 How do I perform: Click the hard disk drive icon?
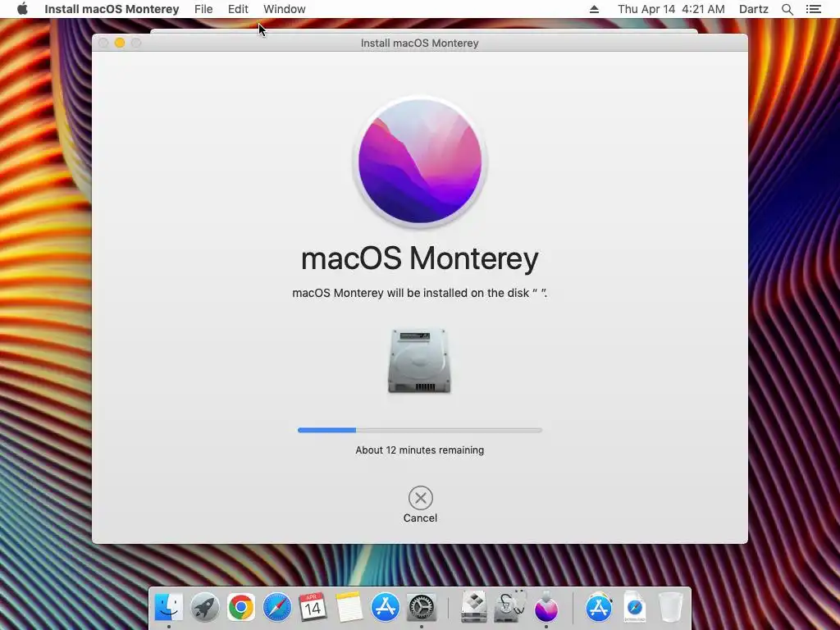click(x=419, y=361)
